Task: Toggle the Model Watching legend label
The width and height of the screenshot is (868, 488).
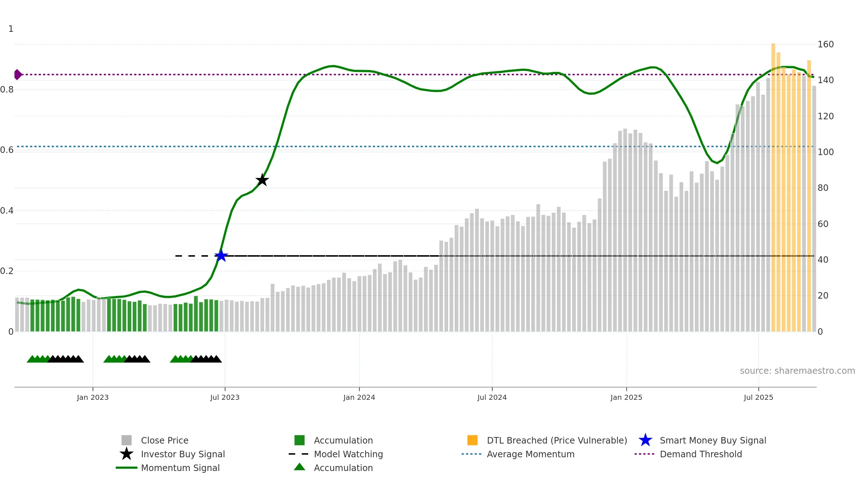Action: point(349,454)
